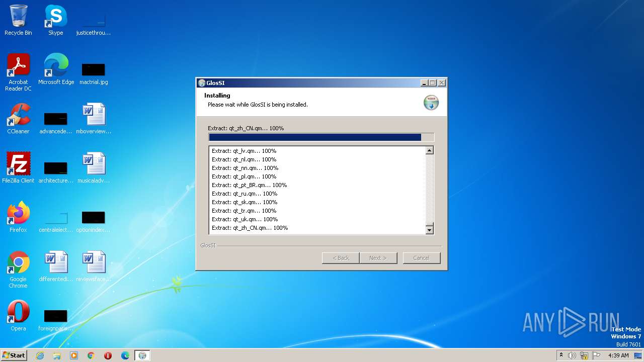Launch Opera from the desktop

pos(18,316)
